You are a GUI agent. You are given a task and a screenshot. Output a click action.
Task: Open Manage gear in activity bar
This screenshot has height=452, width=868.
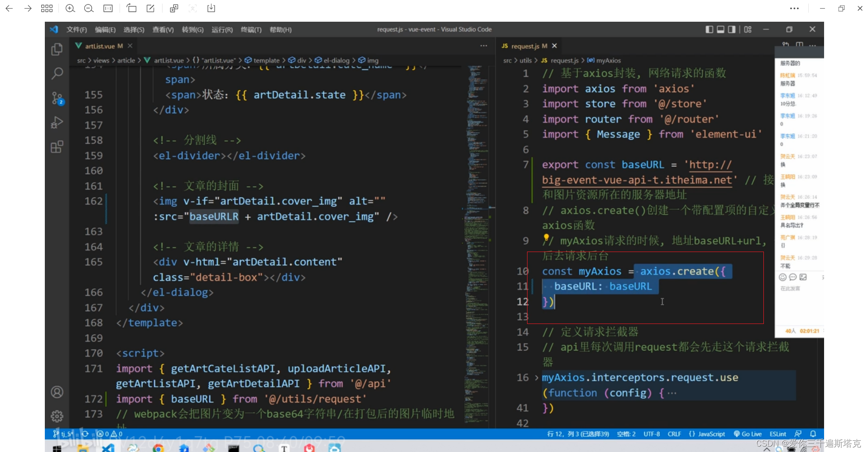tap(57, 416)
